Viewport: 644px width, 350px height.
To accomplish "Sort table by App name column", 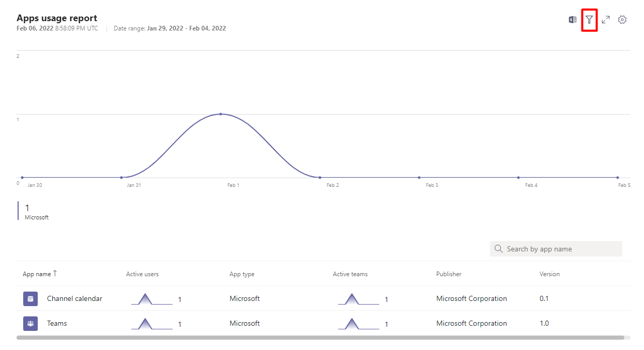I will 37,274.
